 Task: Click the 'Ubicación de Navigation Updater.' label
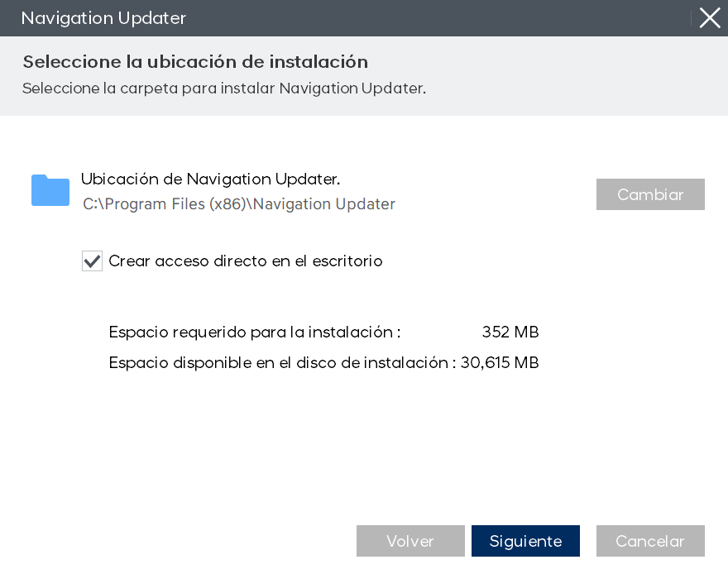[210, 179]
